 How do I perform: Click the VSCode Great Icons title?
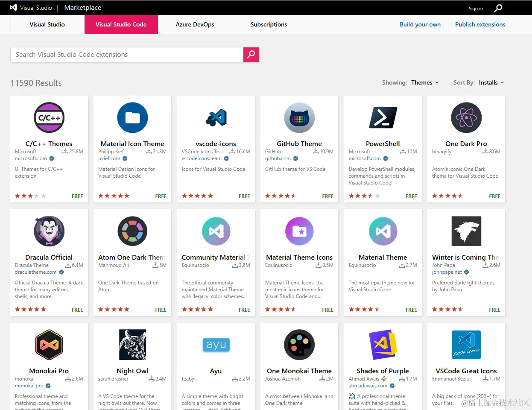[466, 371]
